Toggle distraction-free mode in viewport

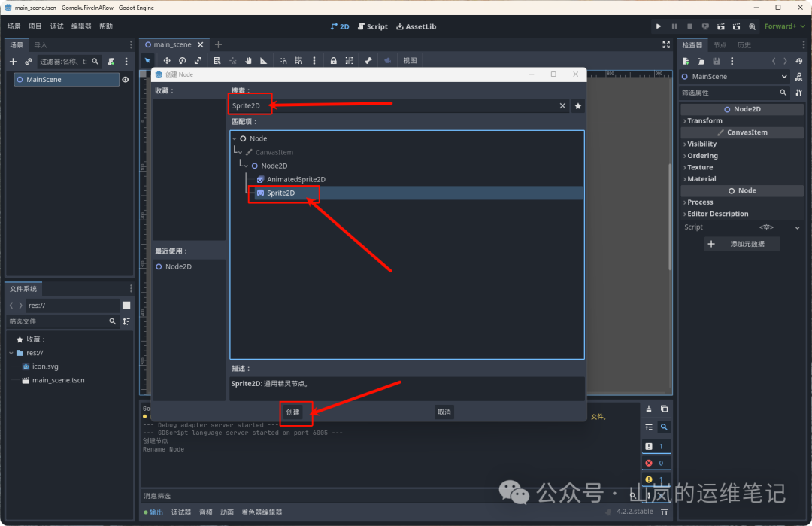tap(666, 45)
